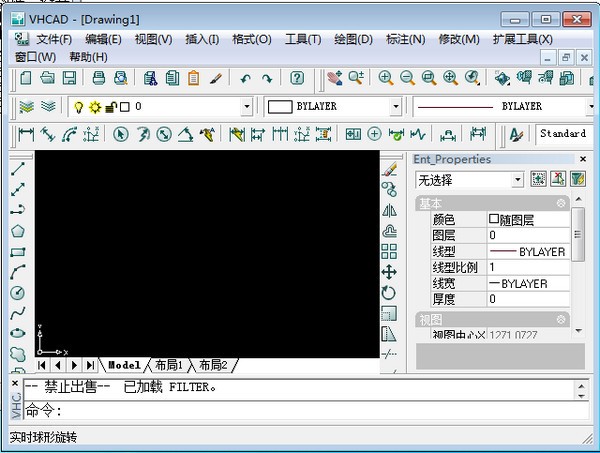Open the 绘图(D) menu
This screenshot has height=453, width=600.
point(352,39)
